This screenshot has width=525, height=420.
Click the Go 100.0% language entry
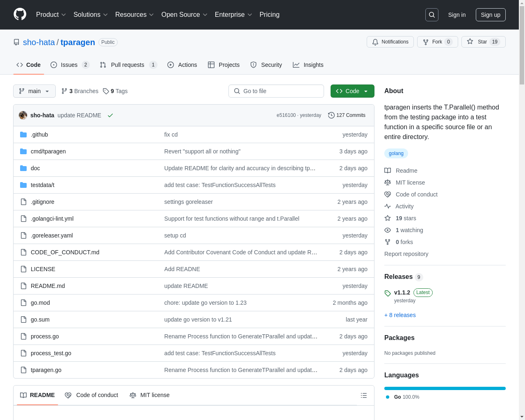pos(403,397)
